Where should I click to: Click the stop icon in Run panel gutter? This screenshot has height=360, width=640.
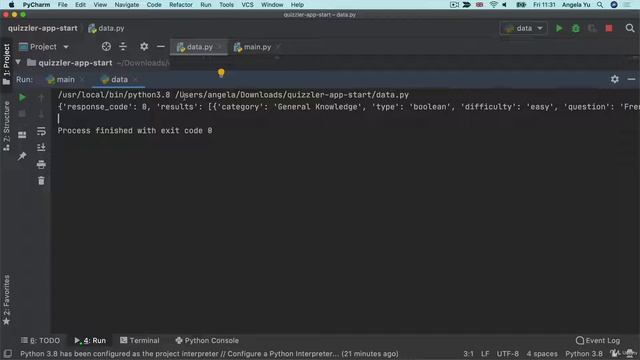[x=22, y=114]
